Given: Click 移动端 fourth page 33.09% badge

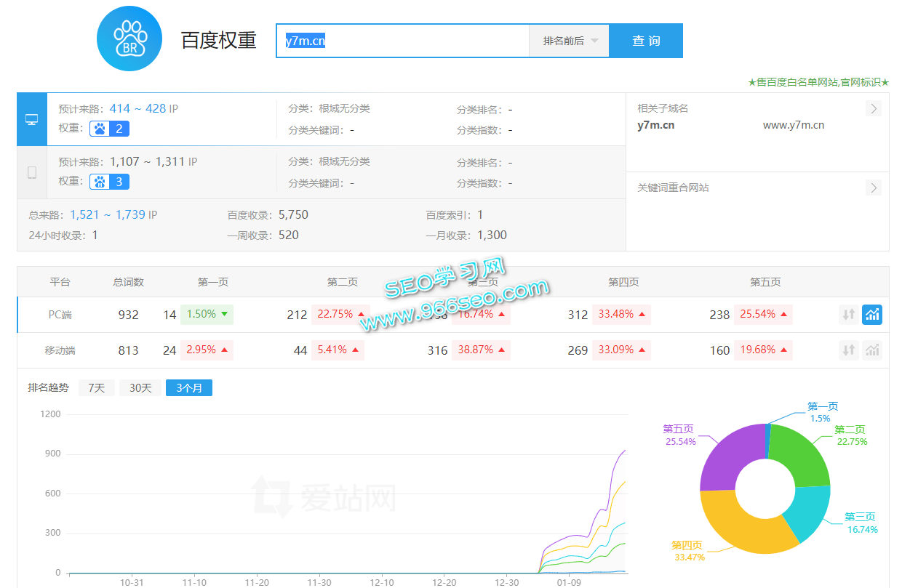Looking at the screenshot, I should 621,350.
